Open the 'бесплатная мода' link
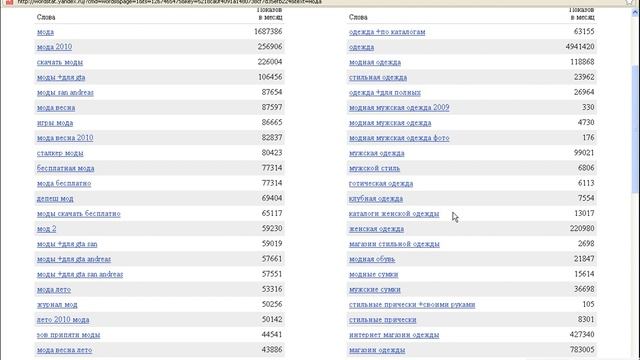 pos(65,168)
